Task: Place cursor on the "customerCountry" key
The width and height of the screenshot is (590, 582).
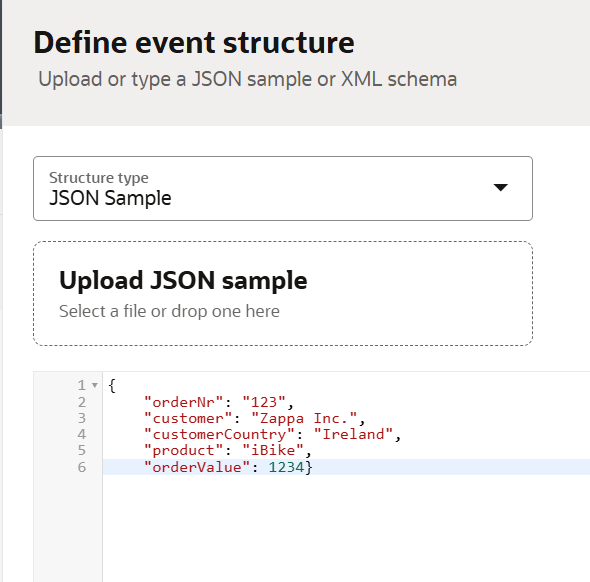Action: tap(219, 435)
